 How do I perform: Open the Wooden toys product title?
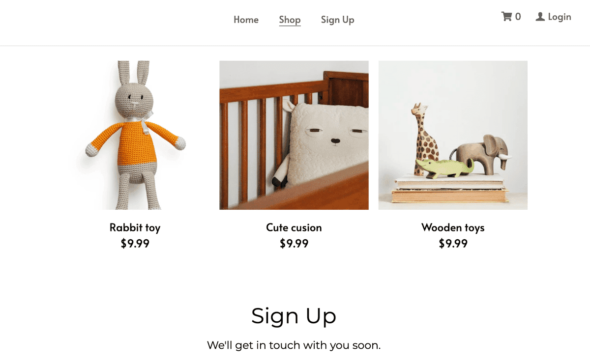pos(453,228)
